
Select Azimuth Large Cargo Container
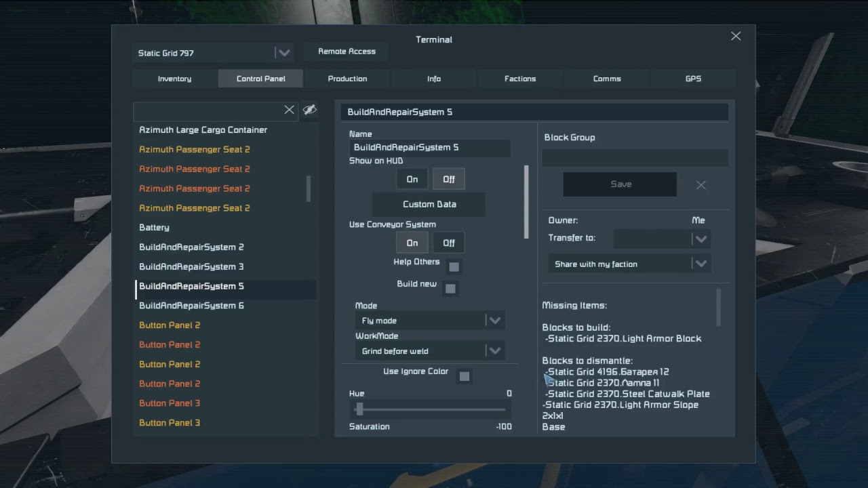click(x=203, y=130)
